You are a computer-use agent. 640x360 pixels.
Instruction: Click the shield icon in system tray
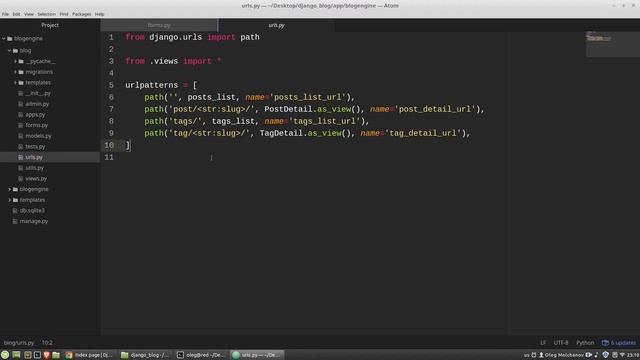[x=606, y=355]
